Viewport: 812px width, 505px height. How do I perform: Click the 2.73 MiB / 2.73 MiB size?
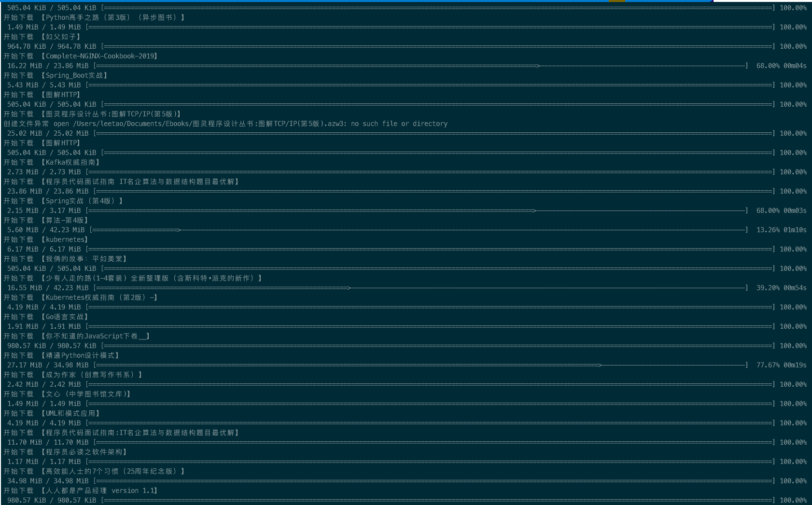[x=44, y=172]
